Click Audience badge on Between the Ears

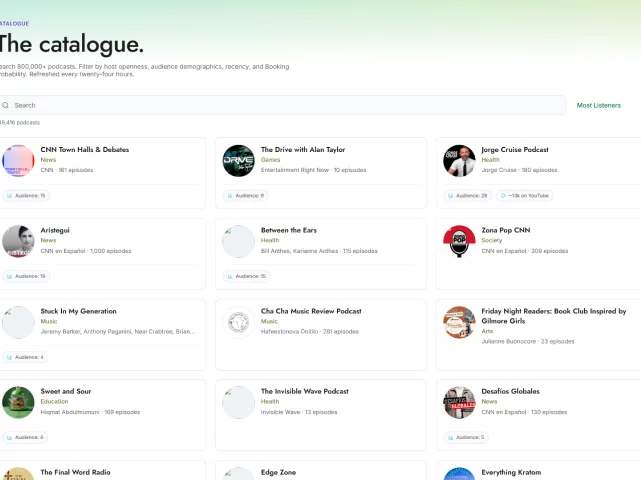pos(247,276)
